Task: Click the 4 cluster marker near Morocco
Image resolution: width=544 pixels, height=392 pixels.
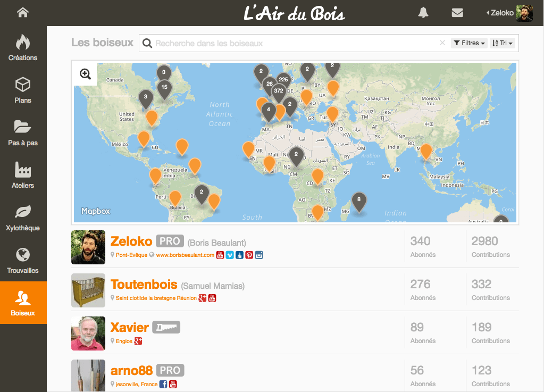Action: pos(269,112)
